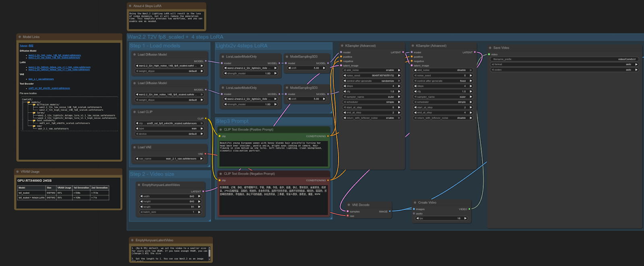Collapse the Save Video node using its title dot
This screenshot has height=266, width=644.
click(x=490, y=48)
